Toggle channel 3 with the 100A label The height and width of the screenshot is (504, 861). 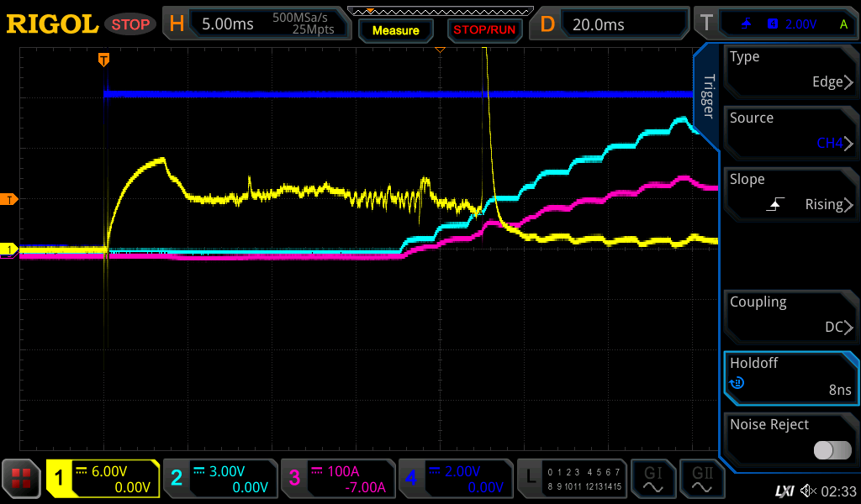click(337, 479)
